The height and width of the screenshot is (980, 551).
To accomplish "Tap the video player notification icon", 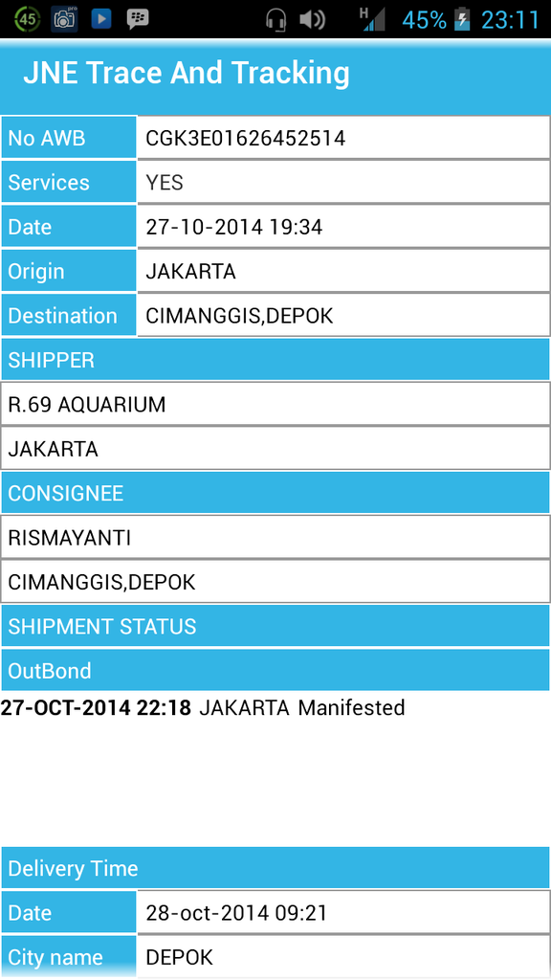I will click(x=101, y=19).
